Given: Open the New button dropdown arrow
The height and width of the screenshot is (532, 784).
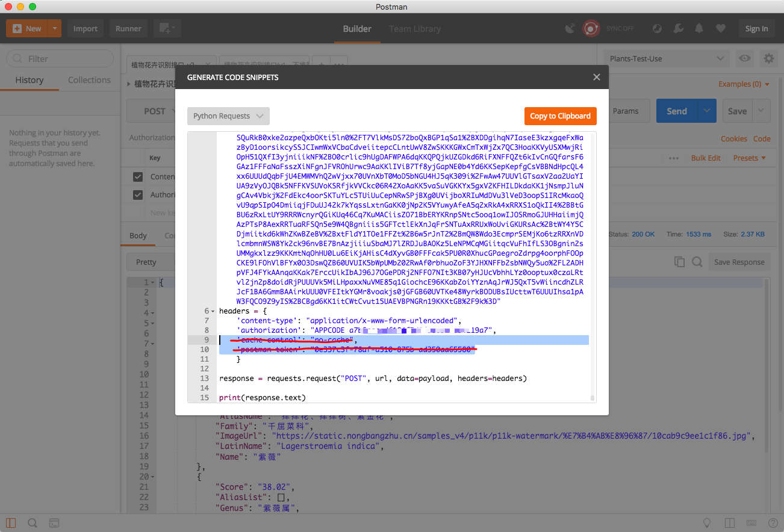Looking at the screenshot, I should 55,28.
